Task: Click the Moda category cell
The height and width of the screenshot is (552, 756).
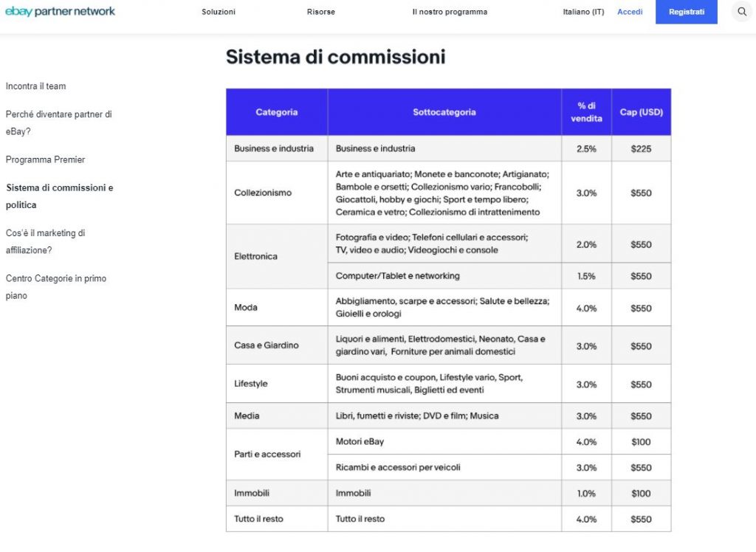Action: tap(277, 308)
